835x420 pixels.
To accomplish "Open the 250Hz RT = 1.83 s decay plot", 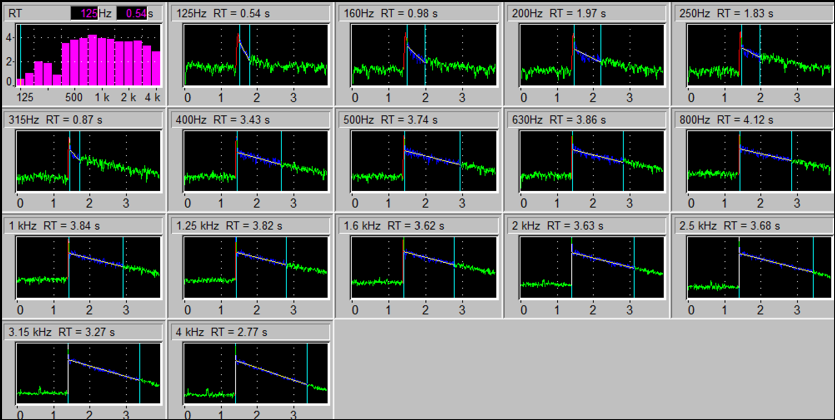I will 759,55.
